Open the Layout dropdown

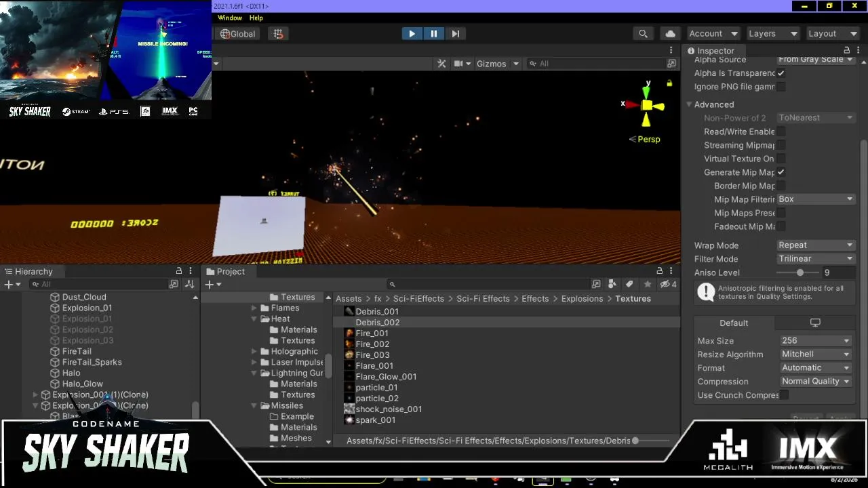pyautogui.click(x=833, y=33)
